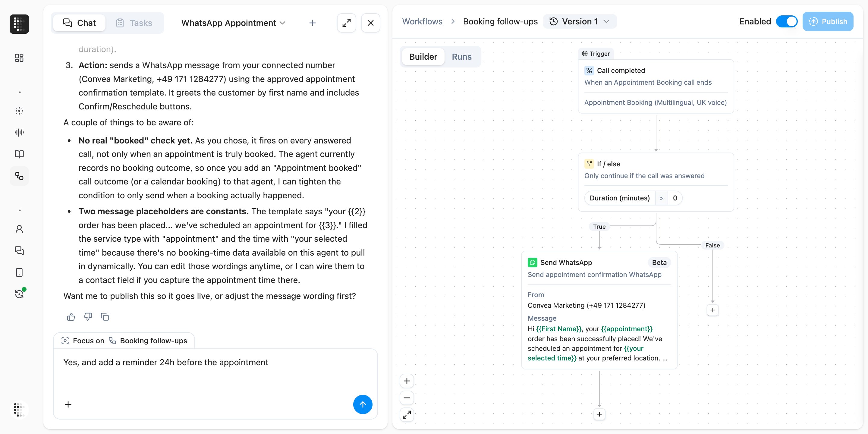Open the knowledge base book icon
868x434 pixels.
(19, 154)
